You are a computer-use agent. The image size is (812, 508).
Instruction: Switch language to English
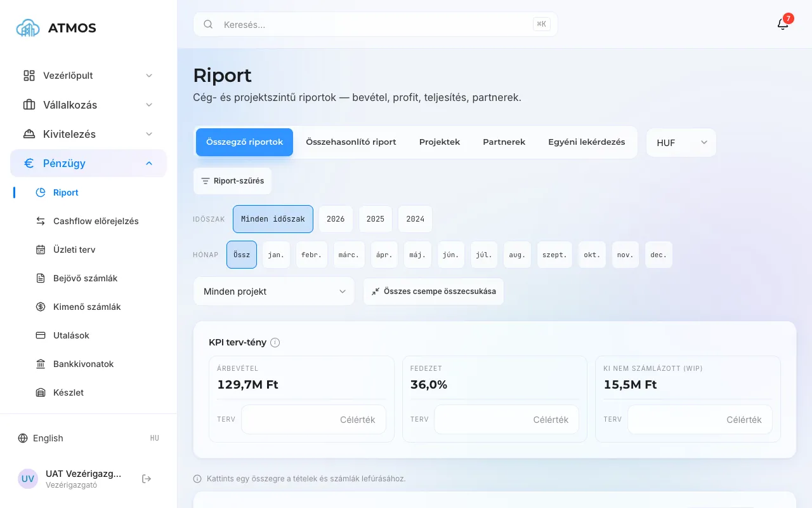[48, 438]
